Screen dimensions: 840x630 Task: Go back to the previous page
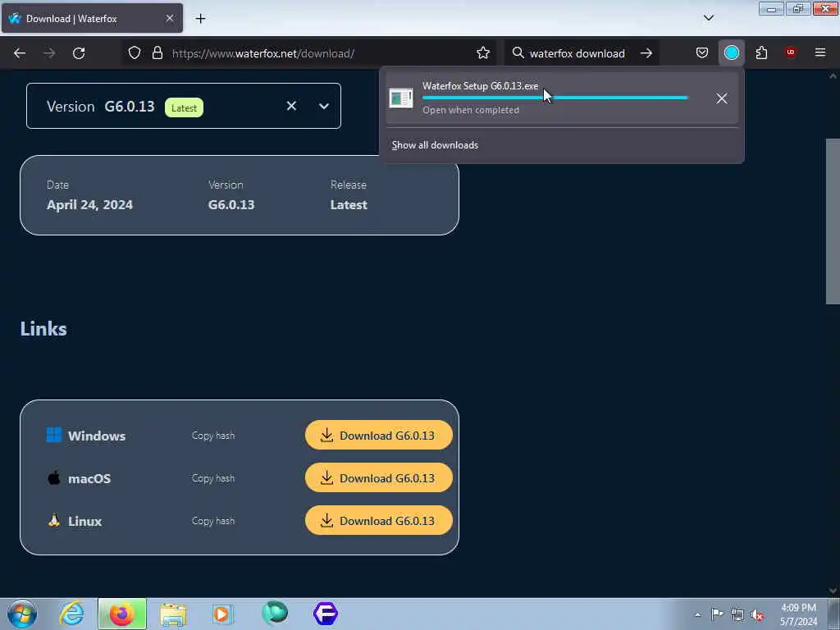coord(20,53)
